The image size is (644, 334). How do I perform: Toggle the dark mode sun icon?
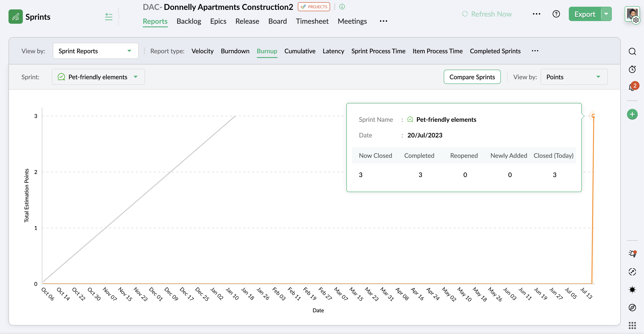[632, 289]
